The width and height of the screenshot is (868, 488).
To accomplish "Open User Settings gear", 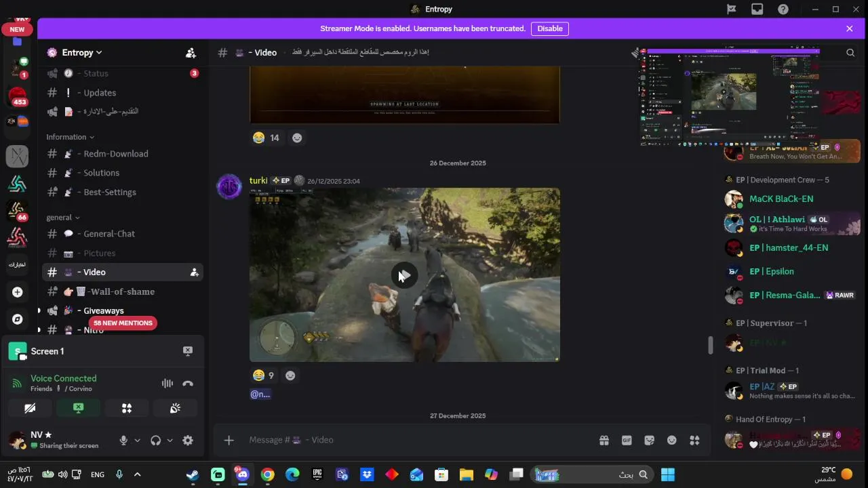I will click(x=188, y=441).
